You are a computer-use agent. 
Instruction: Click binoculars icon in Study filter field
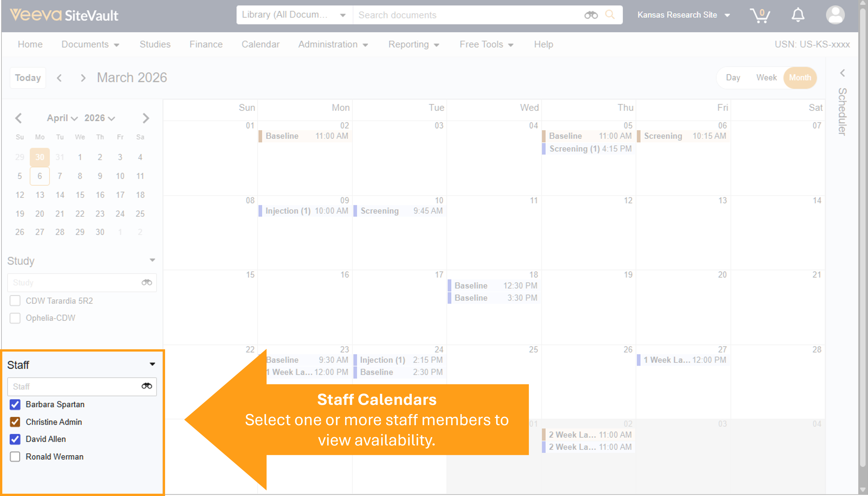(x=147, y=282)
